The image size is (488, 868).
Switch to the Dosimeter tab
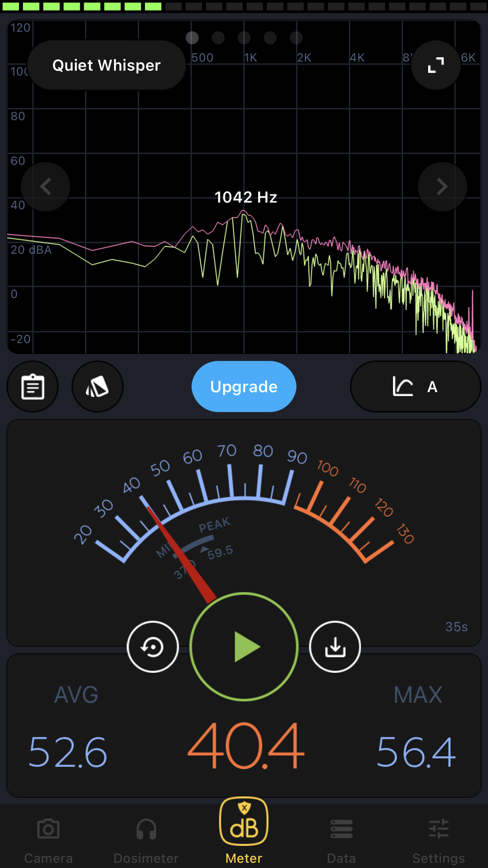coord(146,840)
